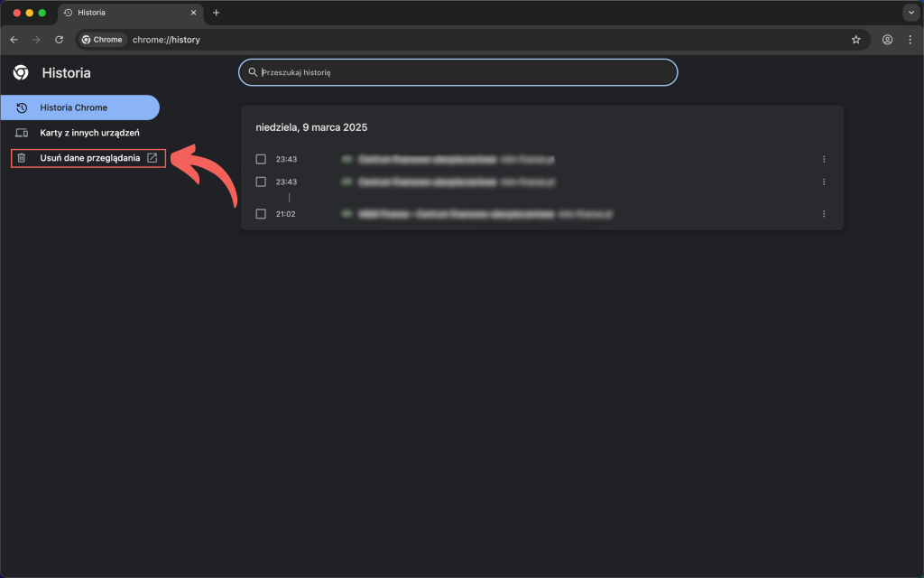Screen dimensions: 924x578
Task: Tick the checkbox for the second 23:43 entry
Action: 261,182
